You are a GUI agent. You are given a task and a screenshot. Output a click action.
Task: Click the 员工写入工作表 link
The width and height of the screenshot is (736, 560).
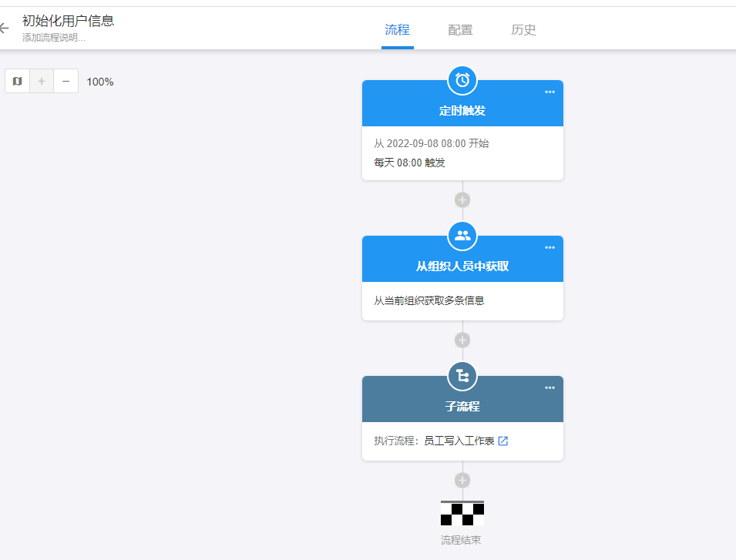[459, 441]
